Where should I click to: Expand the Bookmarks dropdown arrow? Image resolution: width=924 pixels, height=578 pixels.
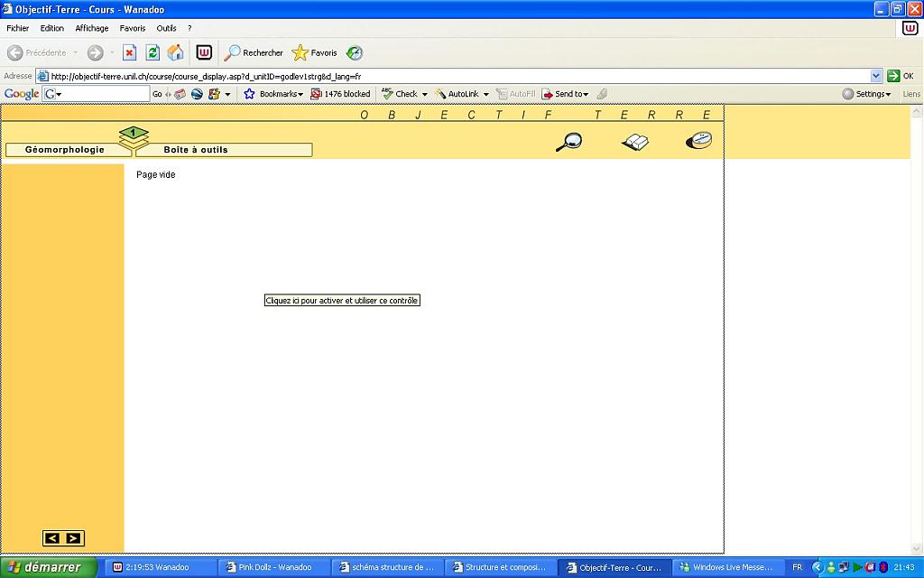click(300, 94)
